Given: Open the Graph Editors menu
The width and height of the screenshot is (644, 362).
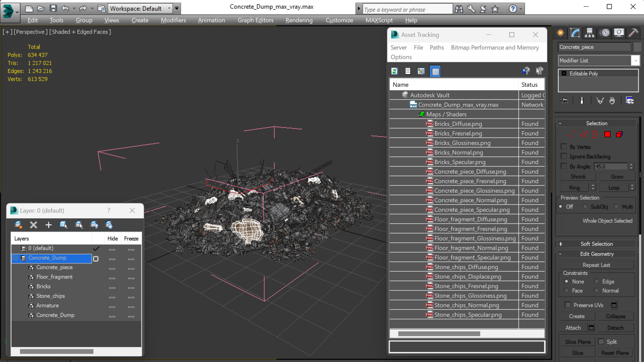Looking at the screenshot, I should 255,20.
